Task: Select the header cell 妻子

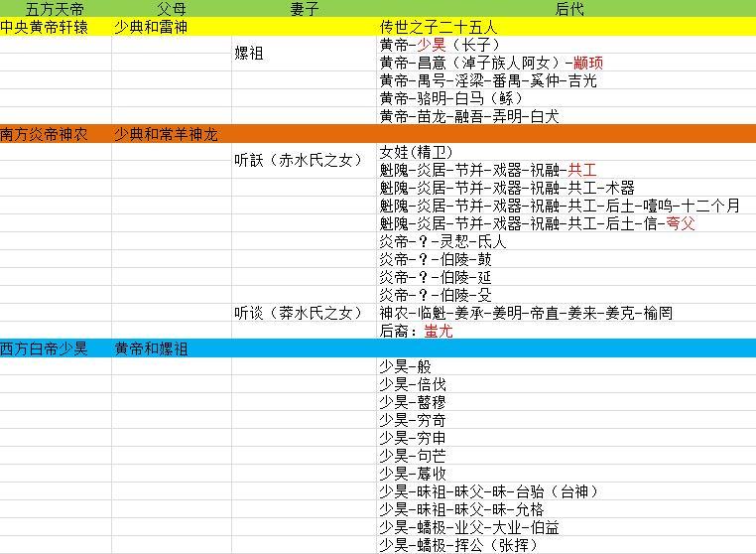Action: (305, 9)
